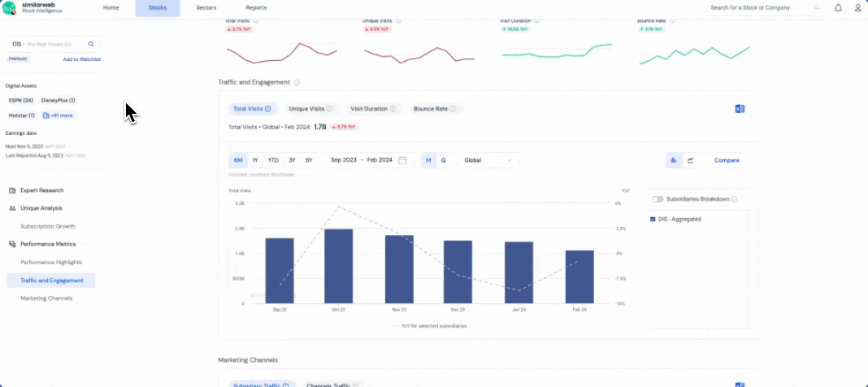Select the Q quarterly granularity option
Viewport: 868px width, 387px height.
click(x=443, y=160)
